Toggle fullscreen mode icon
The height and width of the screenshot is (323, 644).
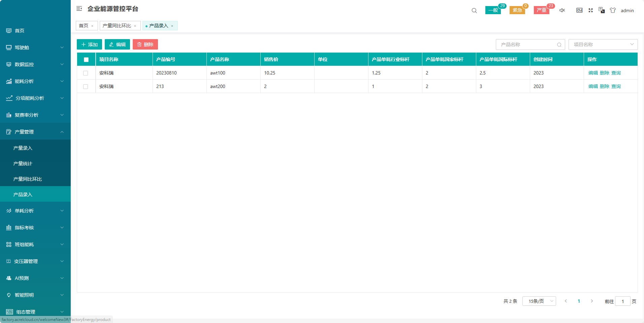pyautogui.click(x=590, y=10)
